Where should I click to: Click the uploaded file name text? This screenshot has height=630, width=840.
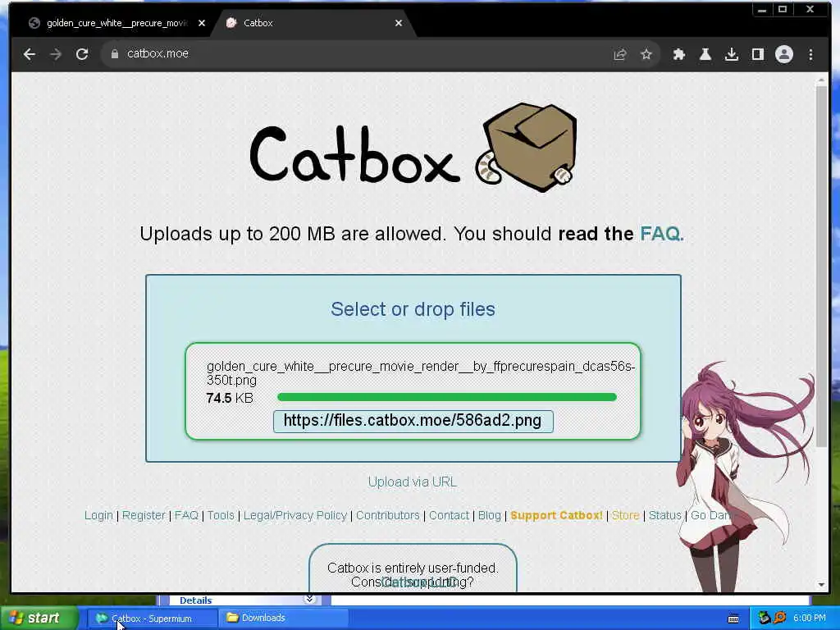tap(421, 373)
